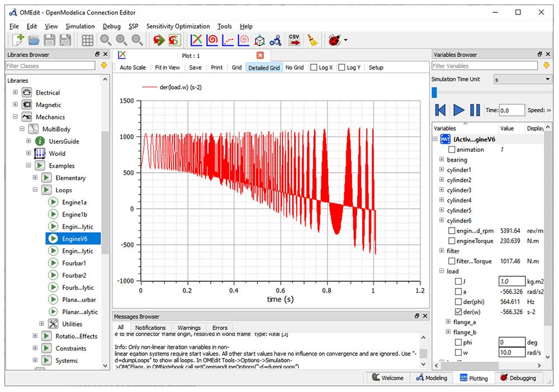Viewport: 559px width, 392px height.
Task: Close the Messages Browser panel
Action: point(425,316)
